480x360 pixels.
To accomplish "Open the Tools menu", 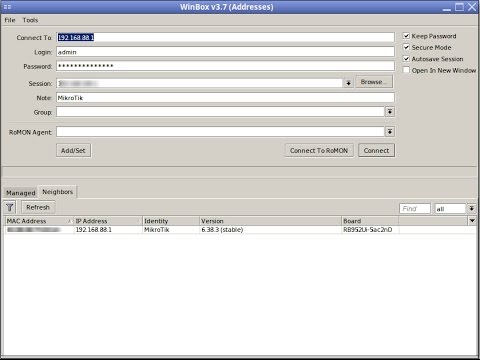I will 30,20.
